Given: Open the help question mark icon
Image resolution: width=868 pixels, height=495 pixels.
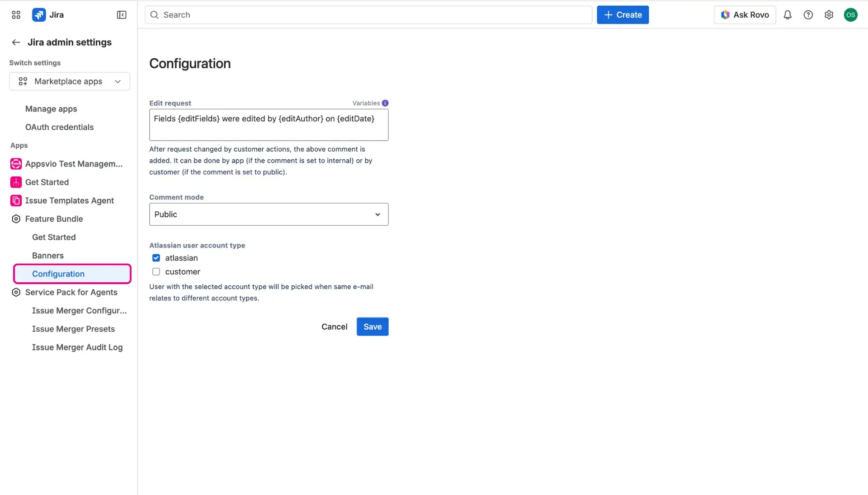Looking at the screenshot, I should pos(808,15).
